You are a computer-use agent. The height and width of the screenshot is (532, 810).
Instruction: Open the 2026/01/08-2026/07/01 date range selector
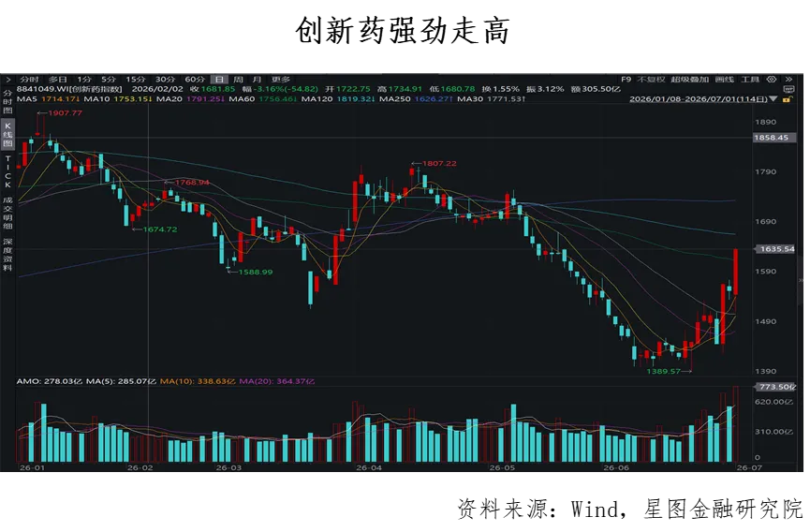(698, 98)
